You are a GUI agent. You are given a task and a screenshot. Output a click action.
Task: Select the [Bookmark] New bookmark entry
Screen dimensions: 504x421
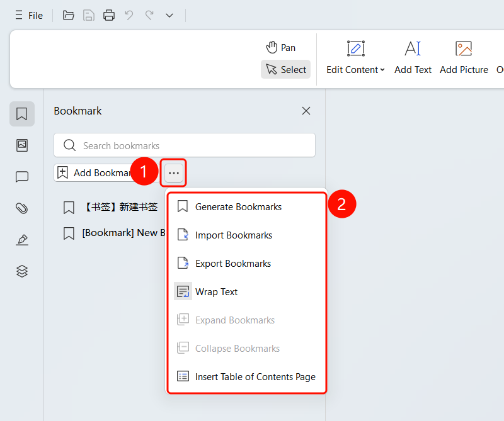[114, 233]
